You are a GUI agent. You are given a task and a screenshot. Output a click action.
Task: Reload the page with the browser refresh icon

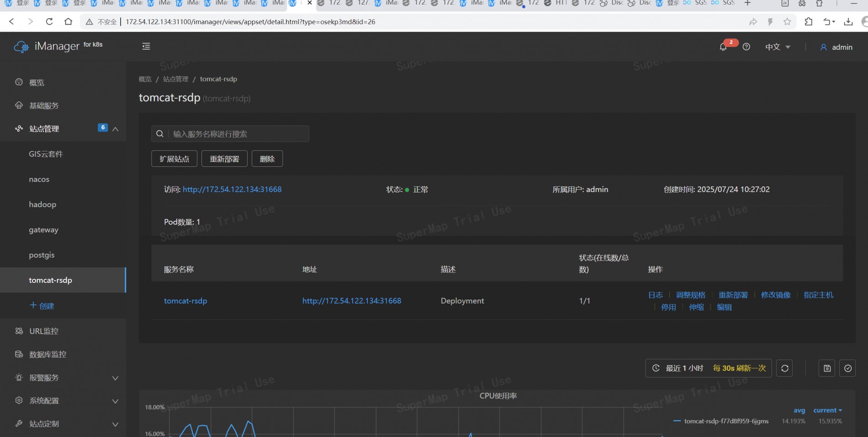coord(49,21)
